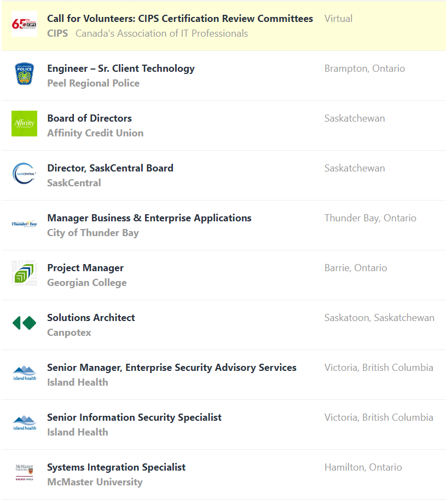Click Saskatchewan location on Board of Directors row

coord(355,118)
